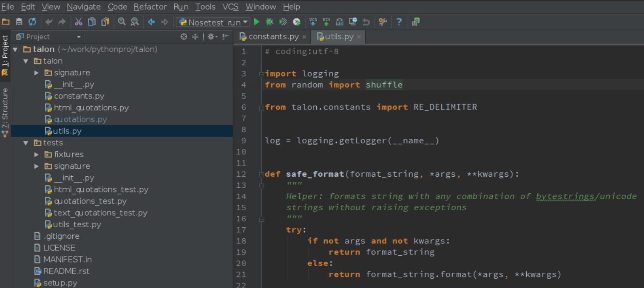Select the Cut scissors icon

point(79,21)
